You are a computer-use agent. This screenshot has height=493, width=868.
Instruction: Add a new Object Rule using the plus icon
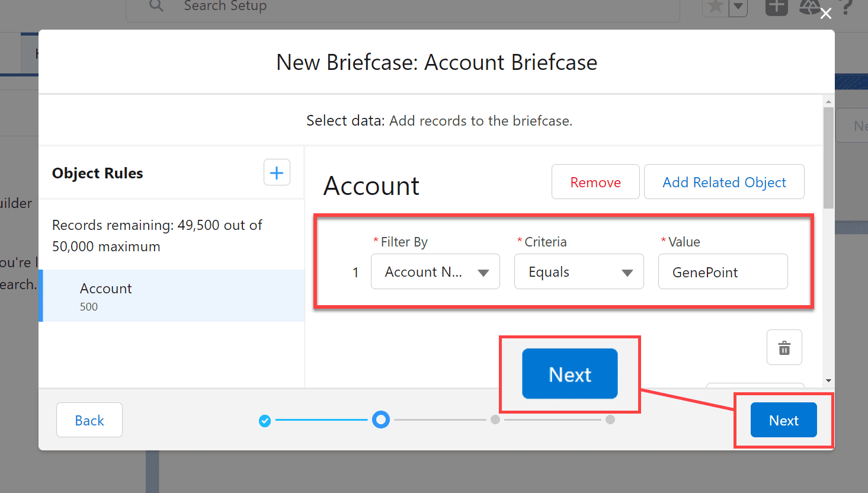[x=277, y=172]
